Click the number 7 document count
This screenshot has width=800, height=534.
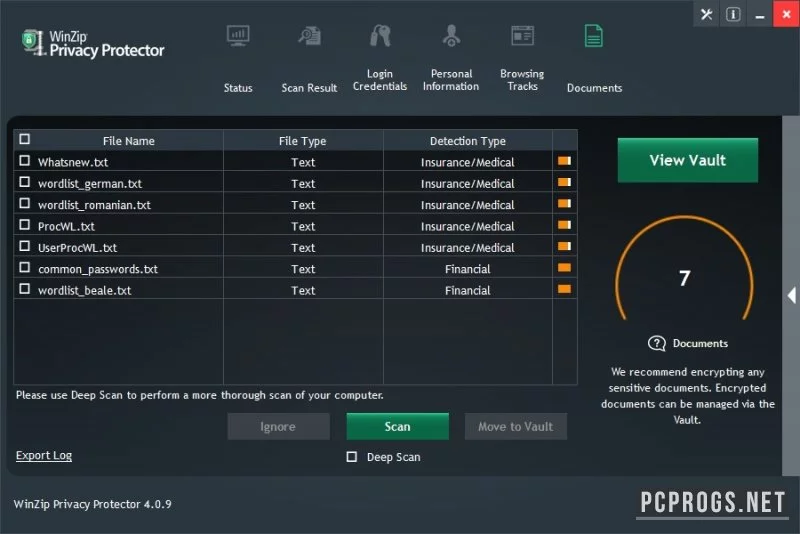coord(685,278)
